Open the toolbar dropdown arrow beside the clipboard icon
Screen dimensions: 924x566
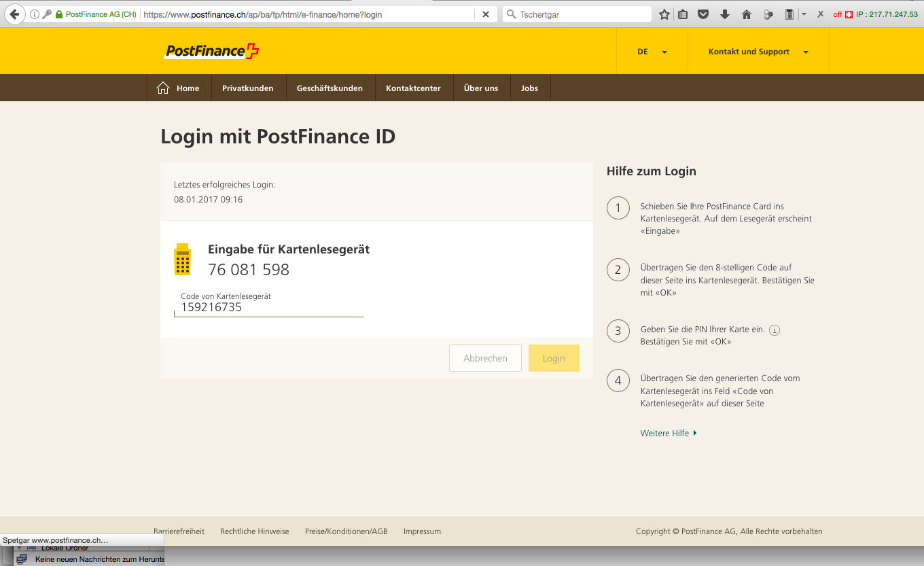click(x=804, y=14)
